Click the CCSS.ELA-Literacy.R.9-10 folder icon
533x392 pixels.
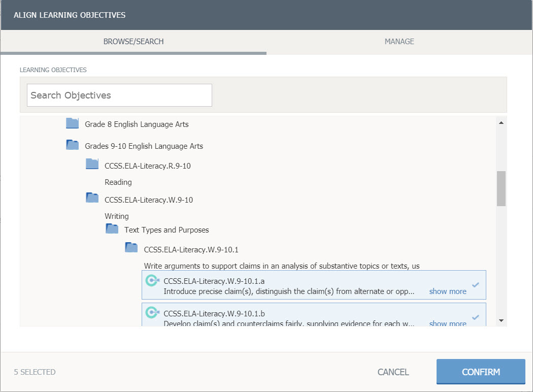[92, 164]
